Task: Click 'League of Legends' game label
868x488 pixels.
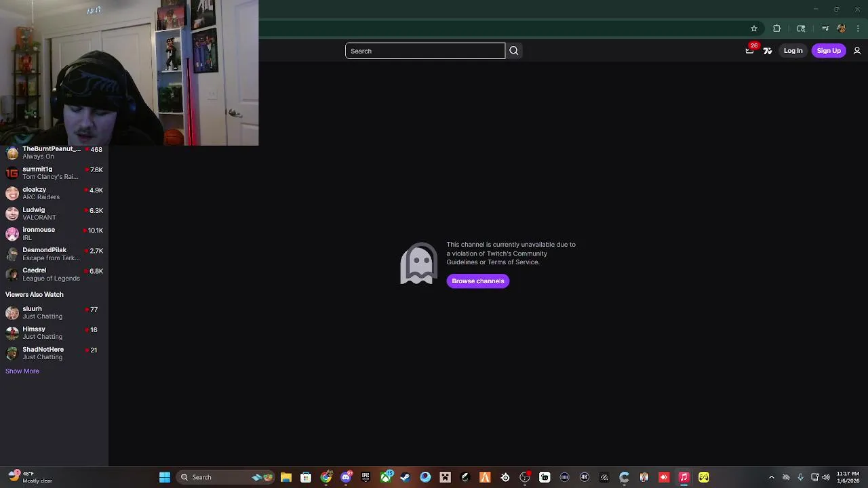Action: [52, 279]
